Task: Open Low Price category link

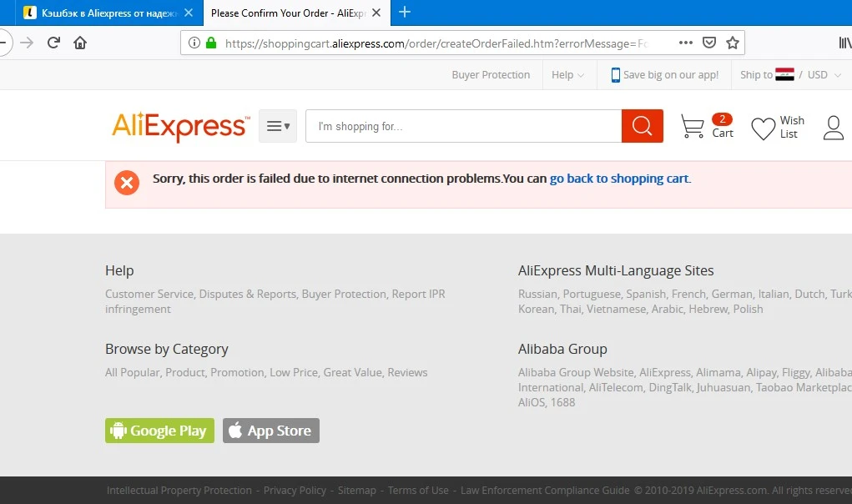Action: tap(294, 372)
